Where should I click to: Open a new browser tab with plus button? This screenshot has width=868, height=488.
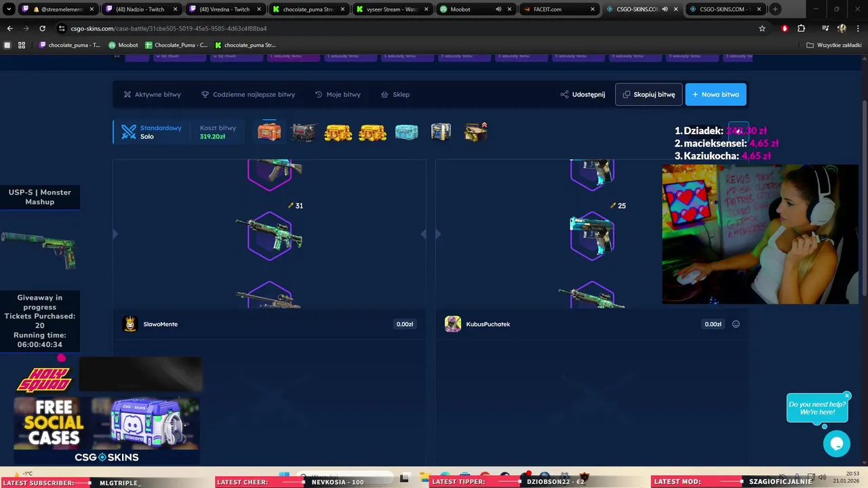pyautogui.click(x=775, y=9)
